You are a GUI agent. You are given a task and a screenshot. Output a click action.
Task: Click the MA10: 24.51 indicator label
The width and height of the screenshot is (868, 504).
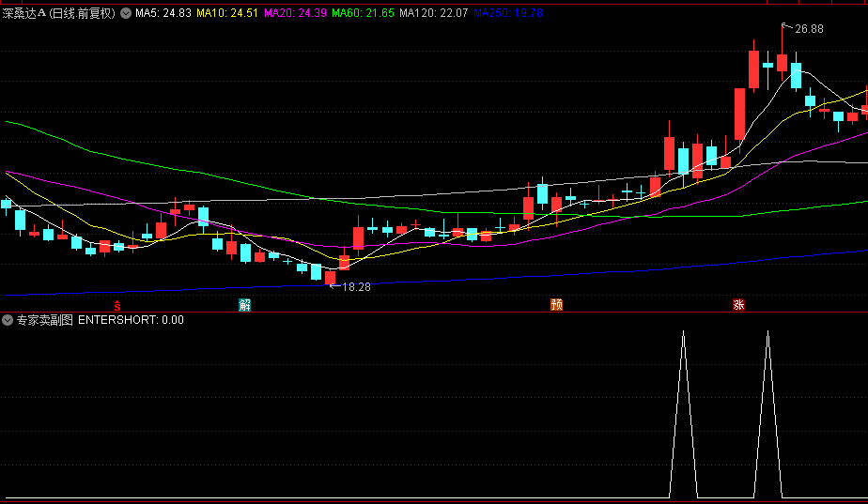227,13
